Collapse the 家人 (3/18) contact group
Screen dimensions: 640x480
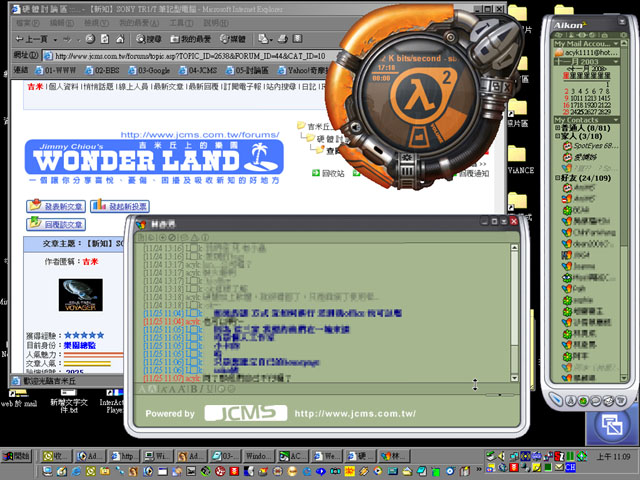[557, 136]
